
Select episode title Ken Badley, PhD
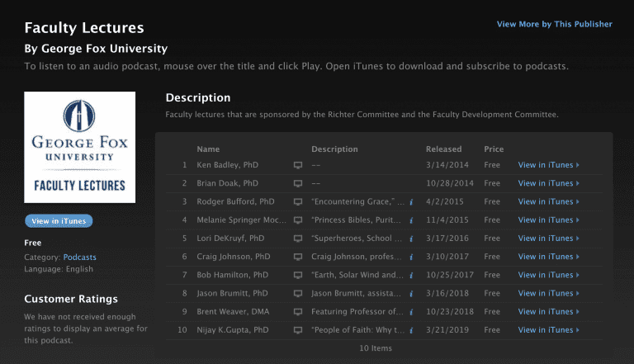227,165
